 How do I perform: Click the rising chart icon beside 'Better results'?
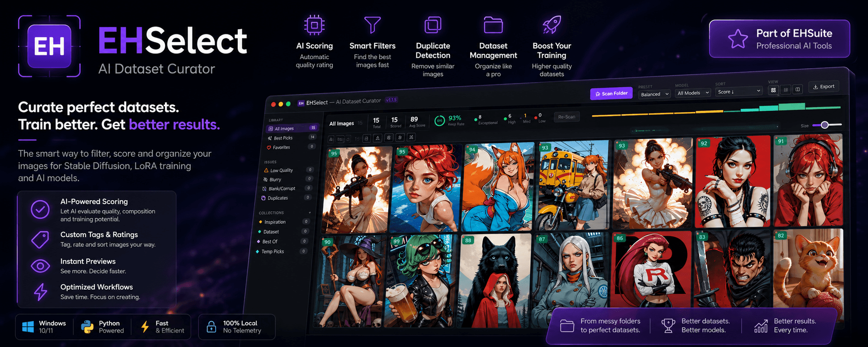[761, 326]
